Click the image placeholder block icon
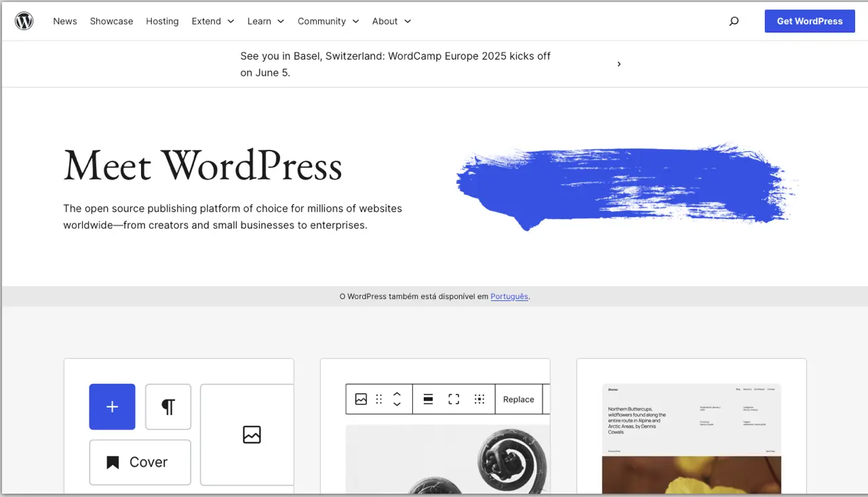Image resolution: width=868 pixels, height=497 pixels. click(252, 435)
